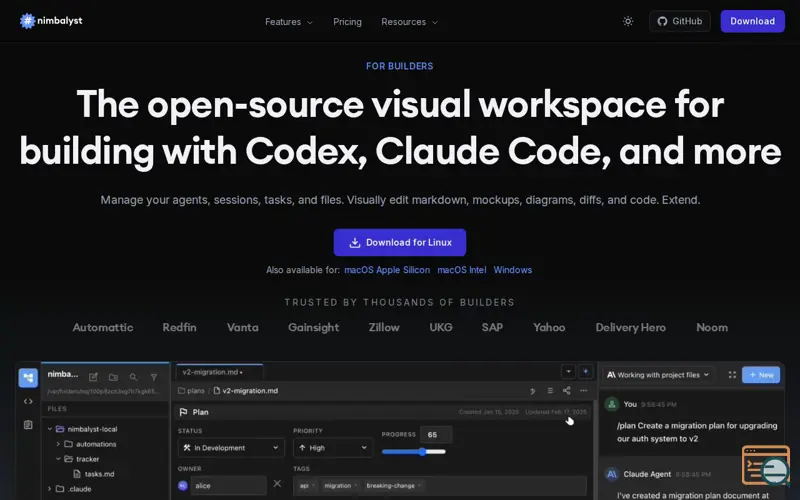Click the new file icon in sidebar
This screenshot has width=800, height=500.
pyautogui.click(x=93, y=377)
